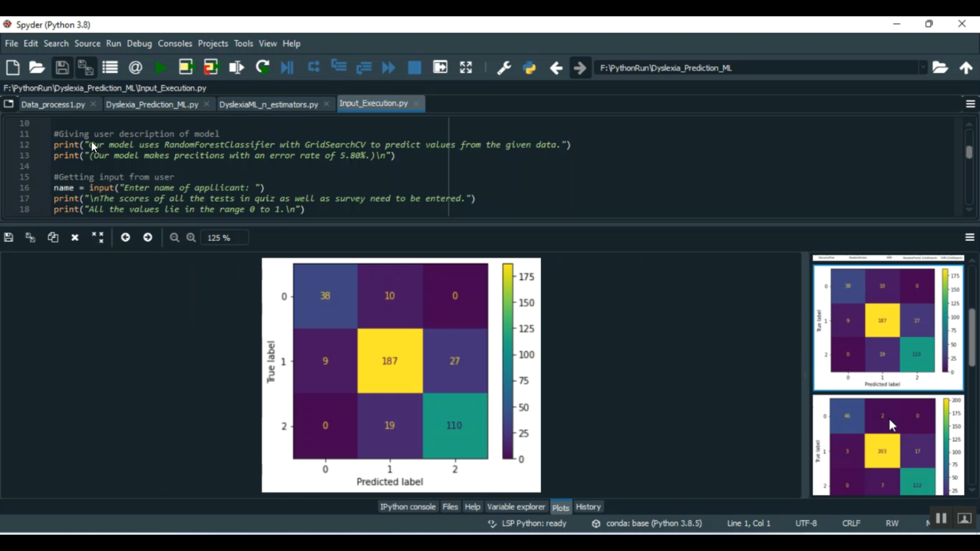This screenshot has width=980, height=551.
Task: Open the Python path manager
Action: pyautogui.click(x=529, y=67)
